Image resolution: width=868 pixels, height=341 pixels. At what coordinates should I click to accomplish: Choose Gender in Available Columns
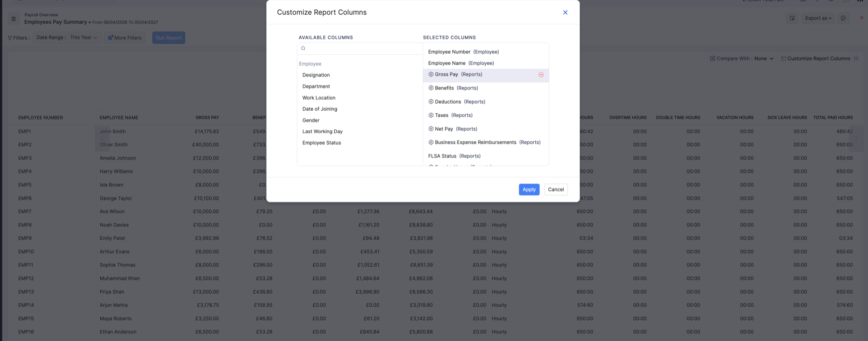tap(311, 120)
